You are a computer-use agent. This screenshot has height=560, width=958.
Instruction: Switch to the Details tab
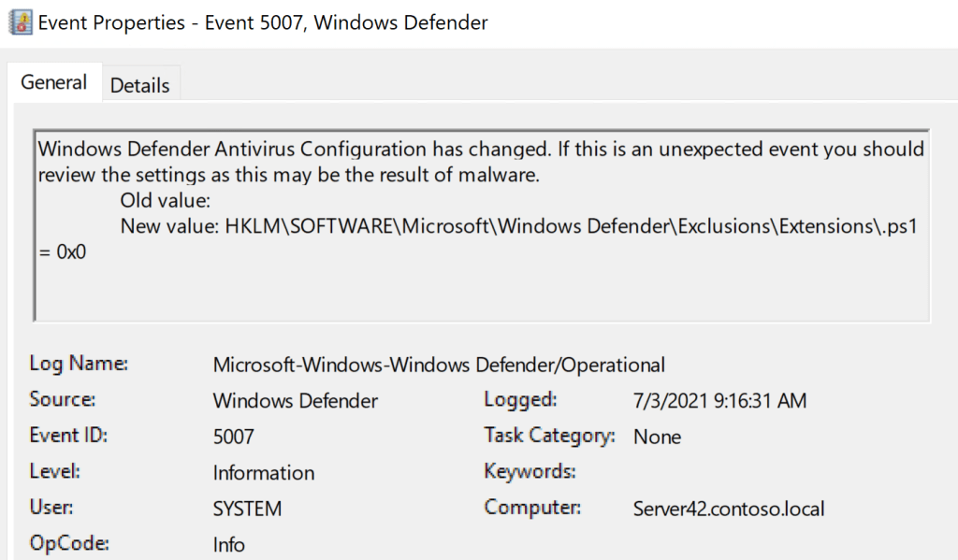[139, 85]
